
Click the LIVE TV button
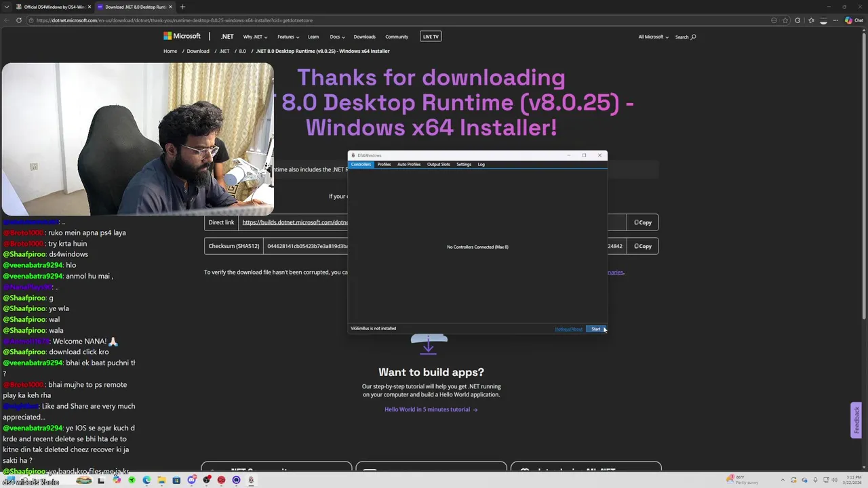[x=431, y=37]
